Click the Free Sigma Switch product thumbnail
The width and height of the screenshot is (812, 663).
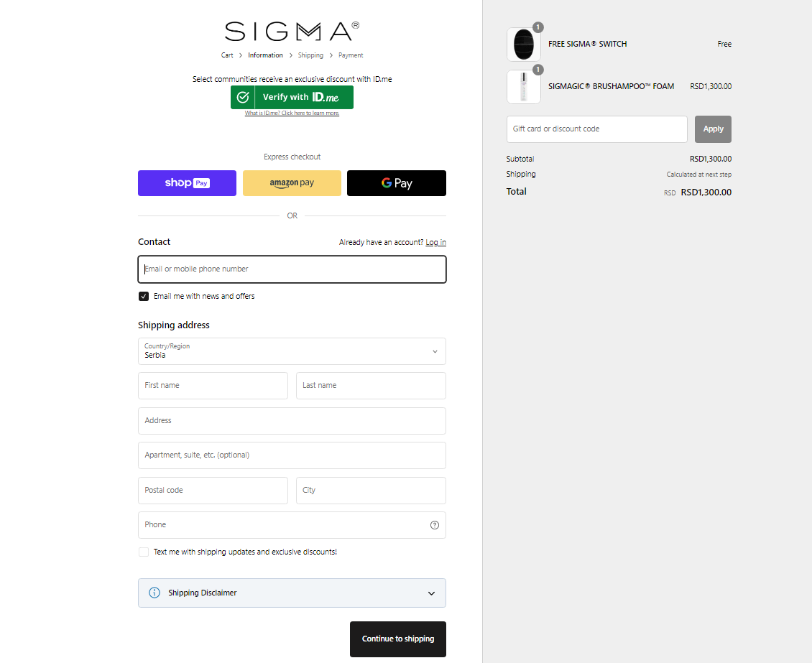click(x=523, y=45)
